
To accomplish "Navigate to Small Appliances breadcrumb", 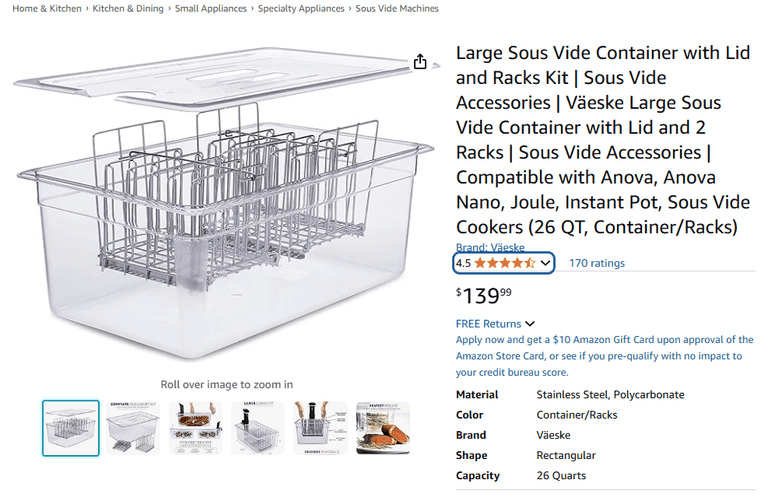I will [x=211, y=8].
